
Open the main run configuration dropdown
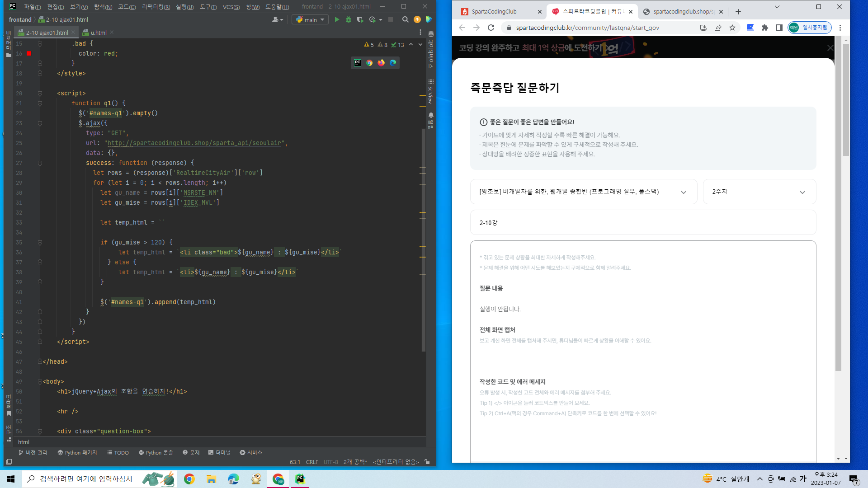310,19
